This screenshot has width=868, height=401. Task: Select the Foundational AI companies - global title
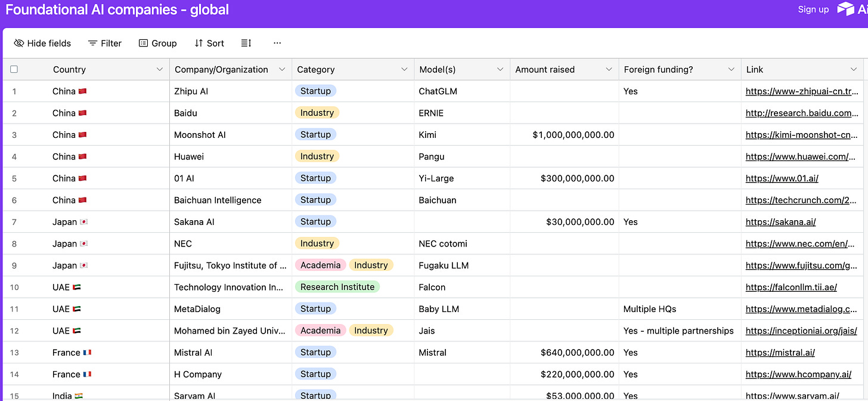click(117, 10)
